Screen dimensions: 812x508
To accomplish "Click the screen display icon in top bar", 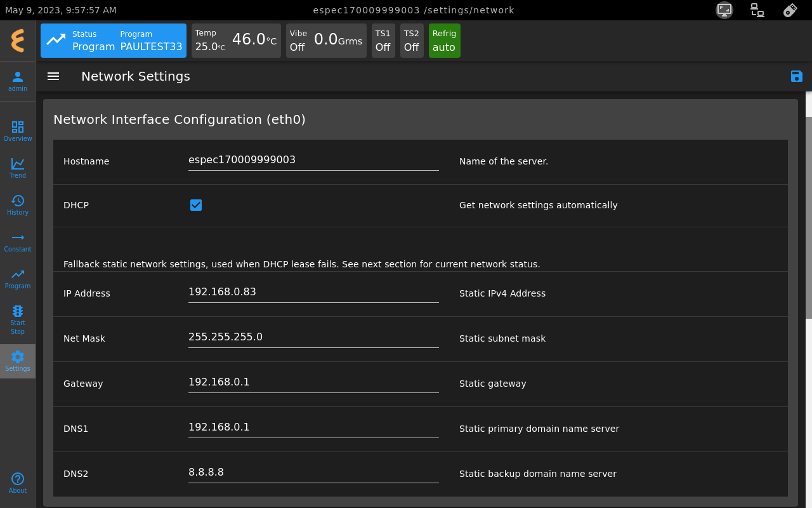I will click(724, 10).
